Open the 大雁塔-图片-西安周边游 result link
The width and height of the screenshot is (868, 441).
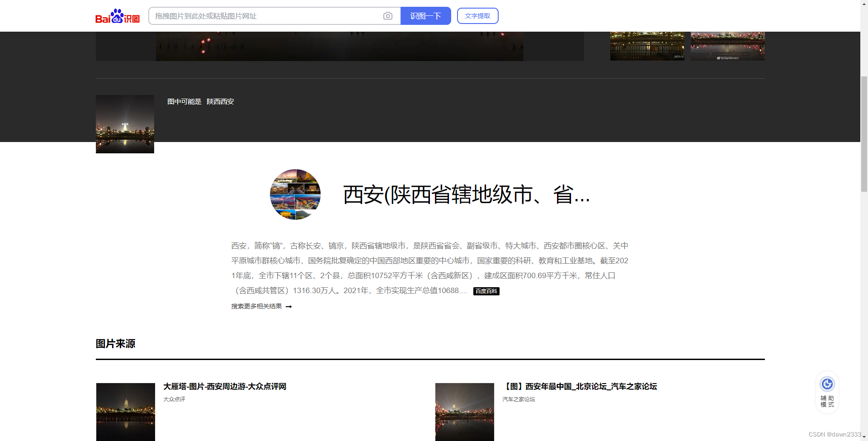tap(225, 387)
